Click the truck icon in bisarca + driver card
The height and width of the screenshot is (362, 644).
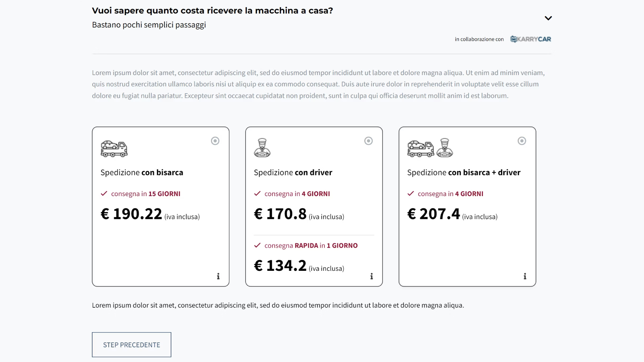point(420,148)
